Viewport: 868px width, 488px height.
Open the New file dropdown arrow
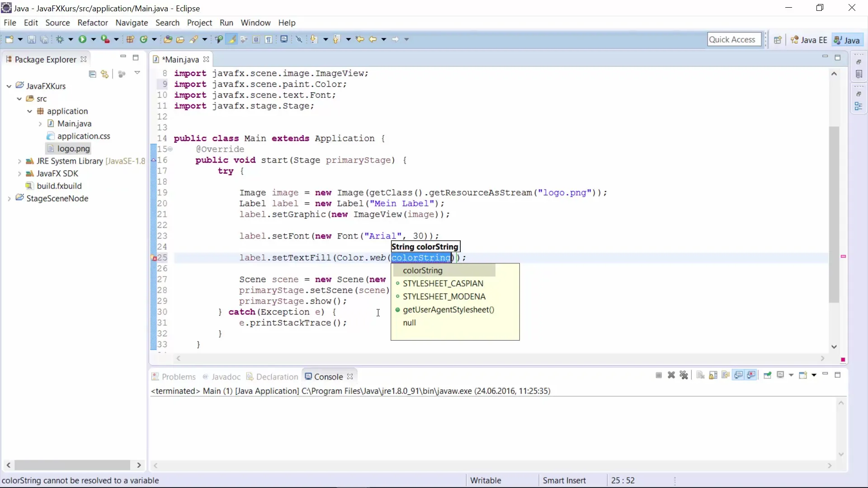tap(20, 40)
